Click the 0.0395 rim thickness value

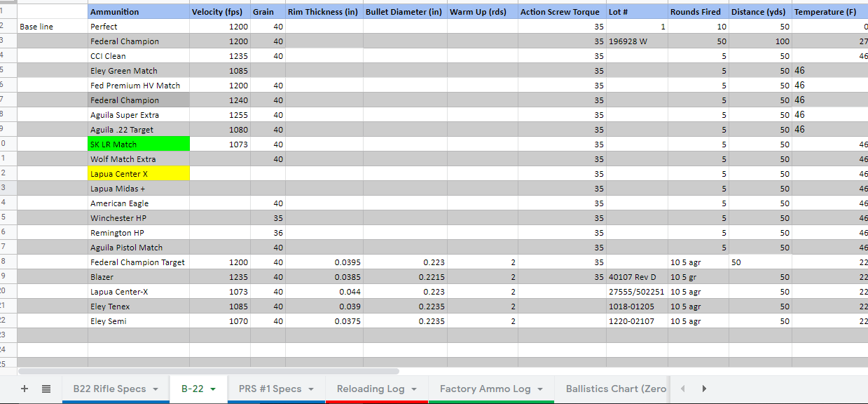point(324,262)
